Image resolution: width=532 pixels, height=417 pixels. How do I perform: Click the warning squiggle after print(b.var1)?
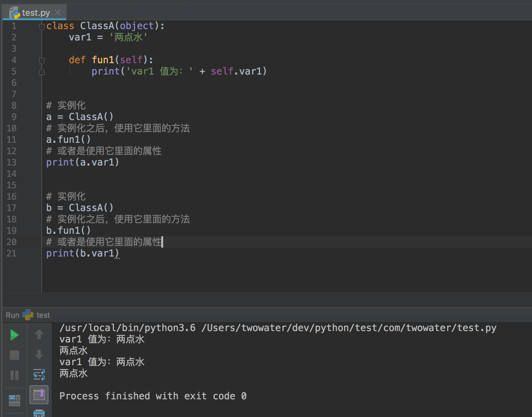coord(117,258)
